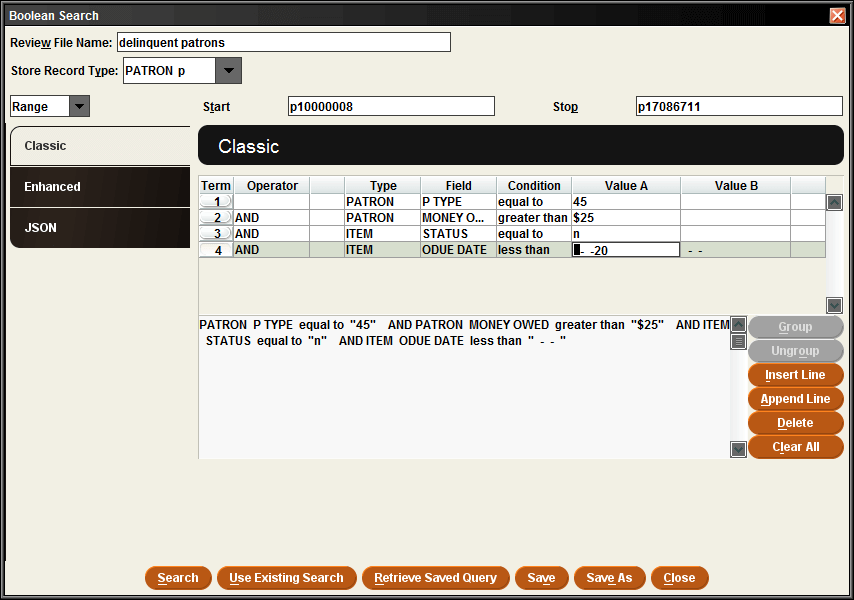Click the term 2 row button

pyautogui.click(x=216, y=218)
